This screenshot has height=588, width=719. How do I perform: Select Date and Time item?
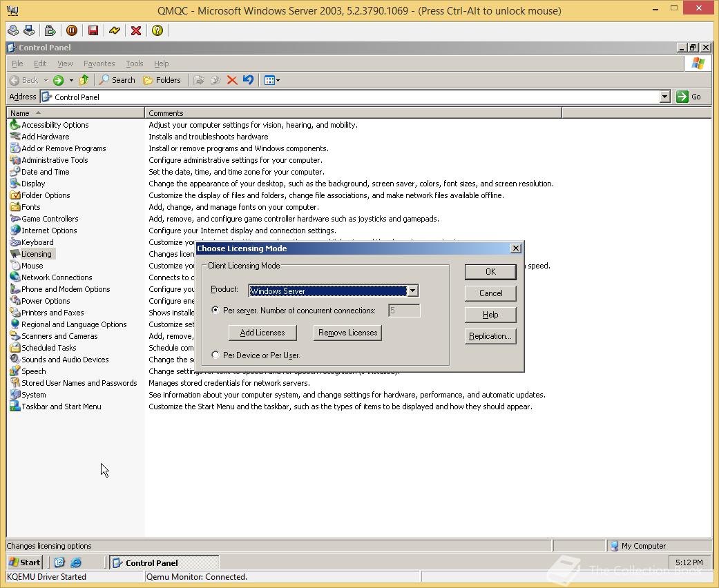point(40,172)
